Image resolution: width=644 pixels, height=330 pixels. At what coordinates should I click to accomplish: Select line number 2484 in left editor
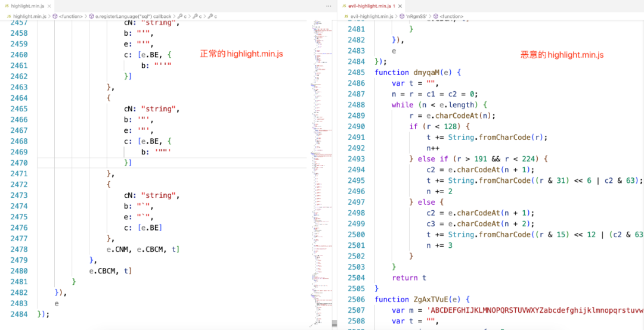(x=19, y=314)
